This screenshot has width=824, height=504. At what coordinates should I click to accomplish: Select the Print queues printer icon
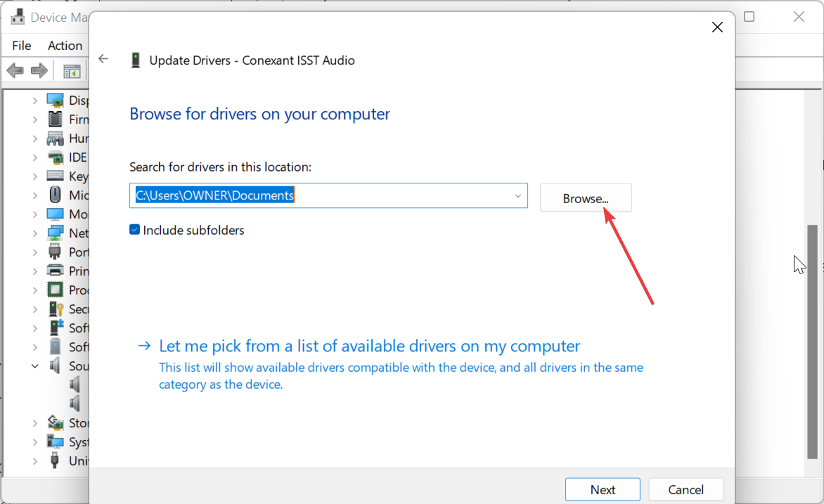click(55, 271)
